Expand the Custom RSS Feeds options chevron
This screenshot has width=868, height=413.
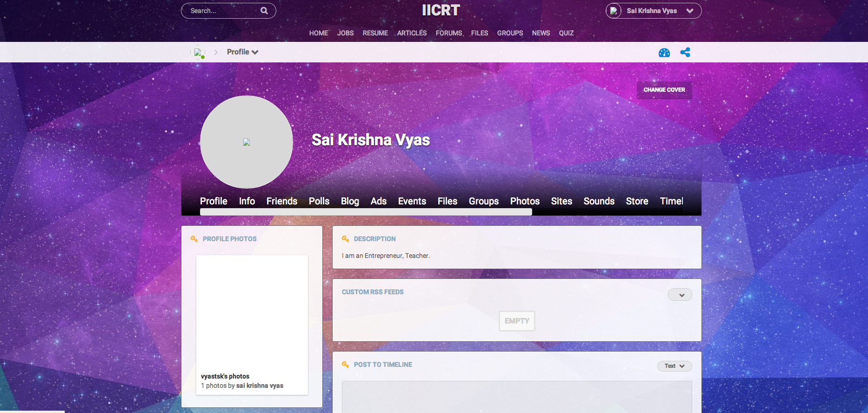click(x=680, y=295)
